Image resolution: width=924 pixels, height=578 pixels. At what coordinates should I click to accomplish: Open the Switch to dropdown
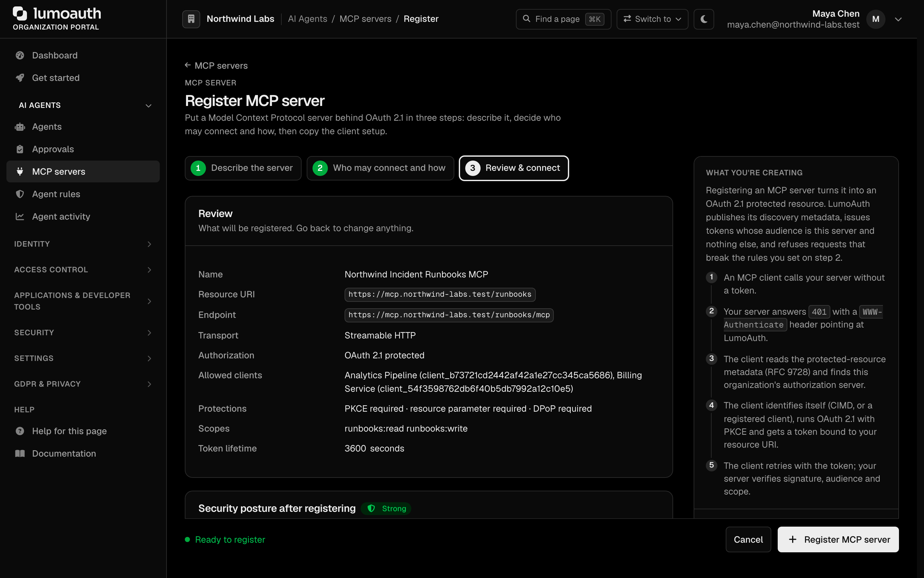click(x=652, y=19)
